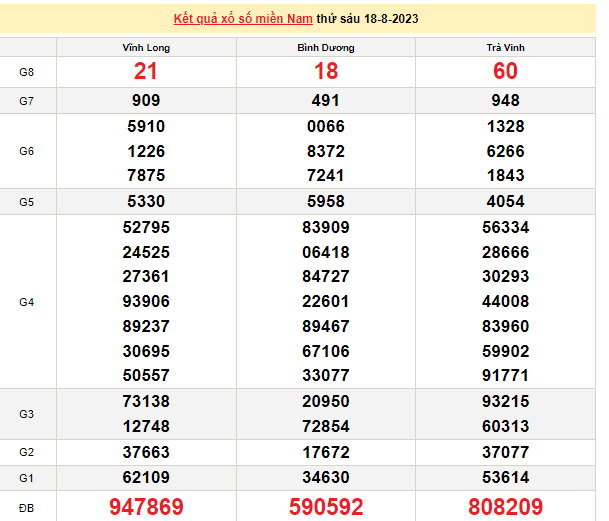Select the G5 result 4054
Screen dimensions: 609x521
point(505,201)
